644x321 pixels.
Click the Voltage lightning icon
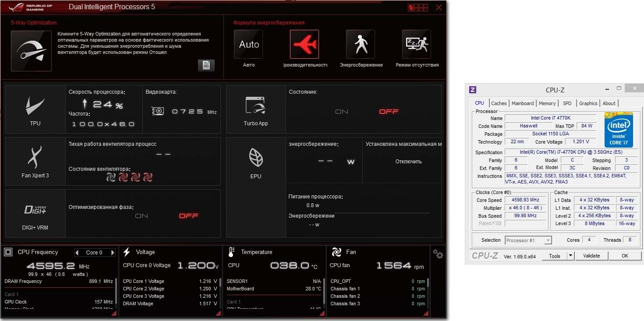(127, 252)
